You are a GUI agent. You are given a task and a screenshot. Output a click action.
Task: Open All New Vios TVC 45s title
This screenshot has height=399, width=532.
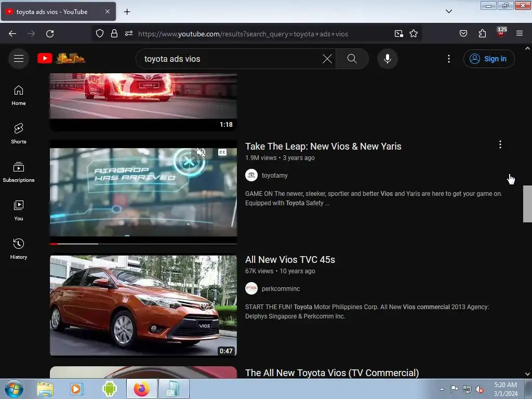coord(290,260)
